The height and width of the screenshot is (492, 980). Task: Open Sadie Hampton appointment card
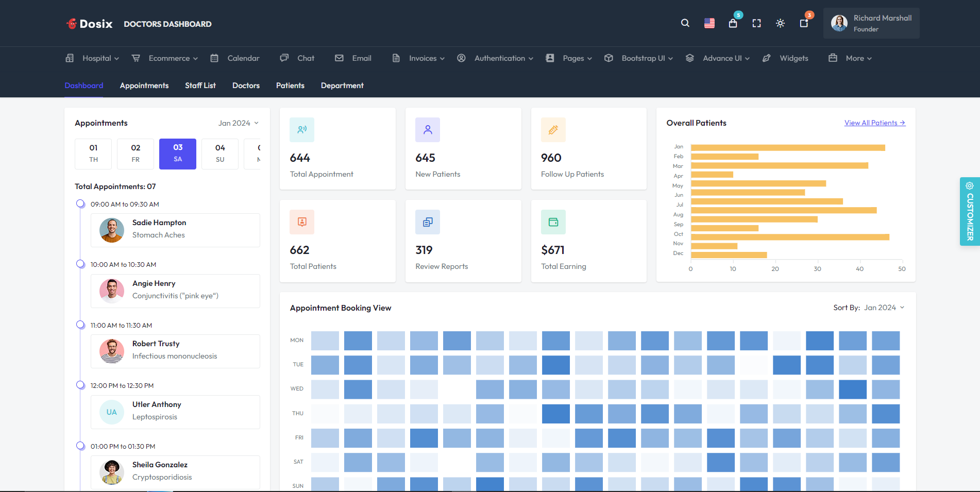[x=175, y=230]
